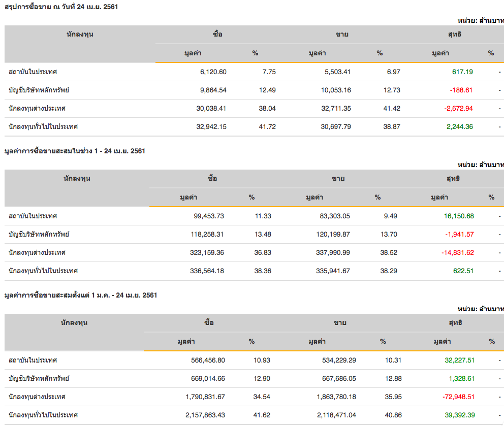This screenshot has width=504, height=426.
Task: Click percentage 11.33
Action: (263, 216)
